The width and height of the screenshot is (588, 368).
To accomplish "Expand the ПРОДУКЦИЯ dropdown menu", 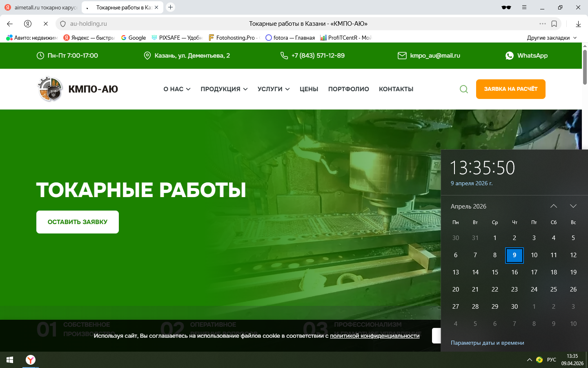I will click(x=224, y=89).
